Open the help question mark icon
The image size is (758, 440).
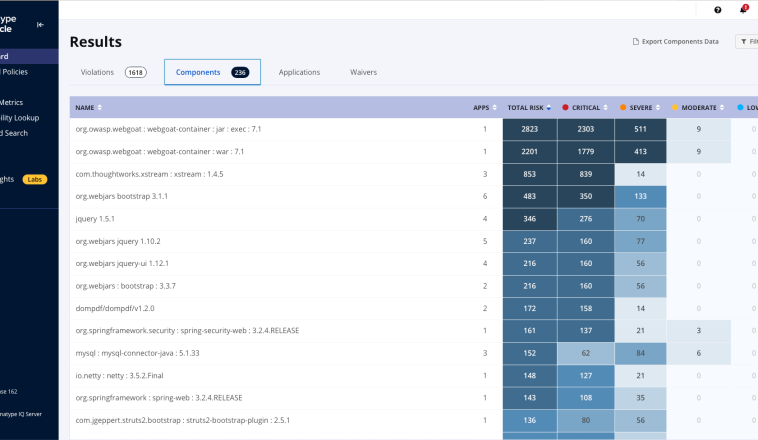pyautogui.click(x=717, y=10)
